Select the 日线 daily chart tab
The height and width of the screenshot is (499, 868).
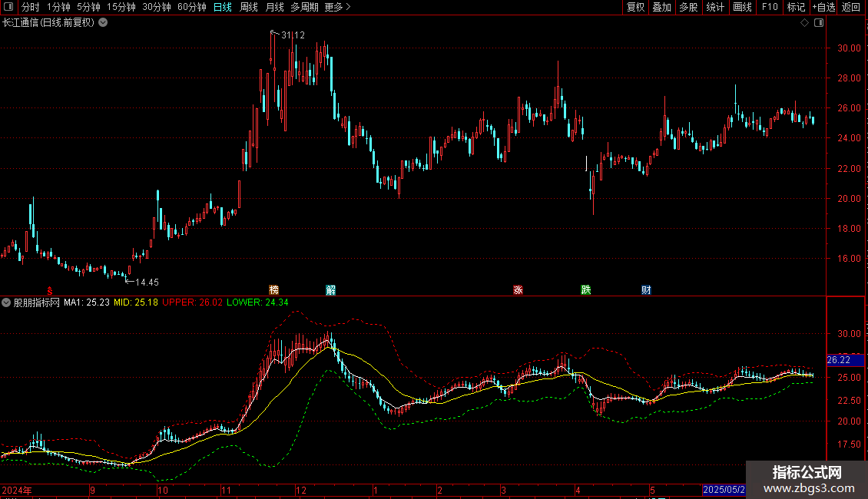click(223, 7)
